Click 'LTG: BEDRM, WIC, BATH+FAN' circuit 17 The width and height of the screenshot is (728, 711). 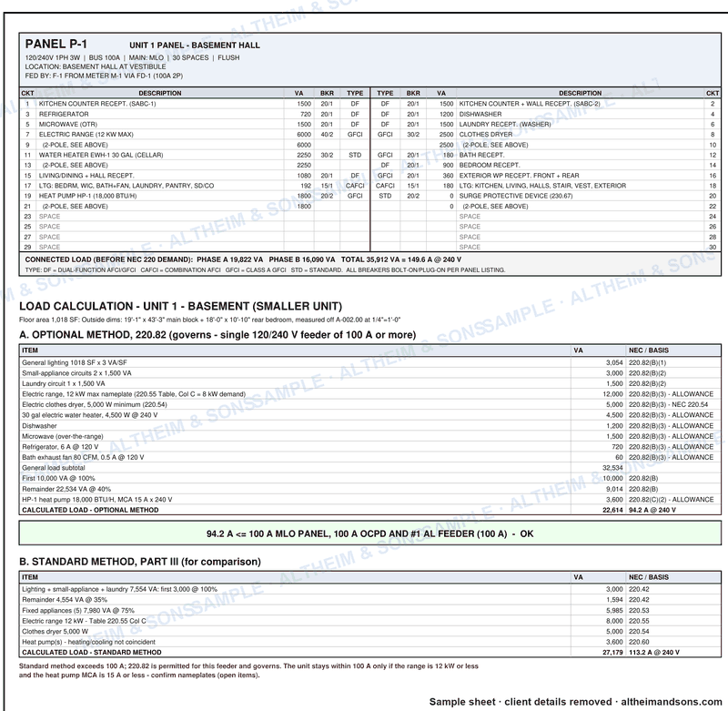(x=126, y=186)
